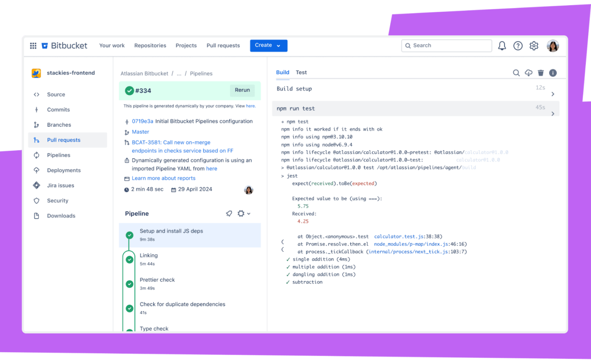This screenshot has width=591, height=364.
Task: Open Projects in top navigation
Action: 186,46
